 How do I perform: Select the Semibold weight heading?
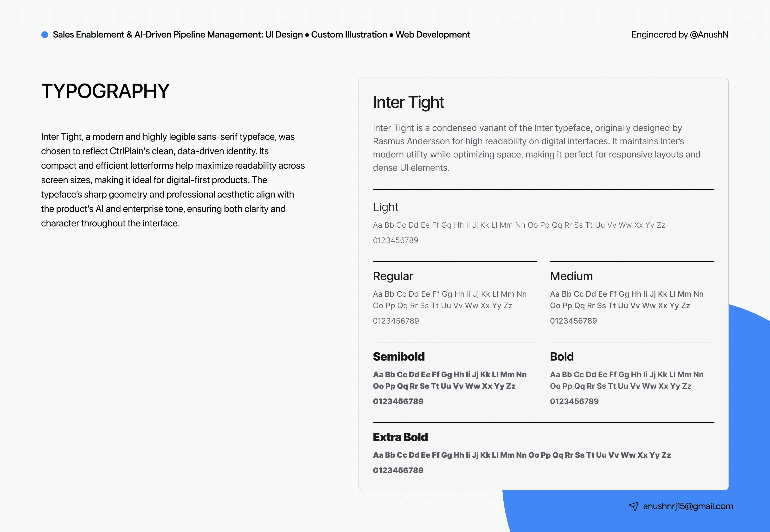pos(399,357)
